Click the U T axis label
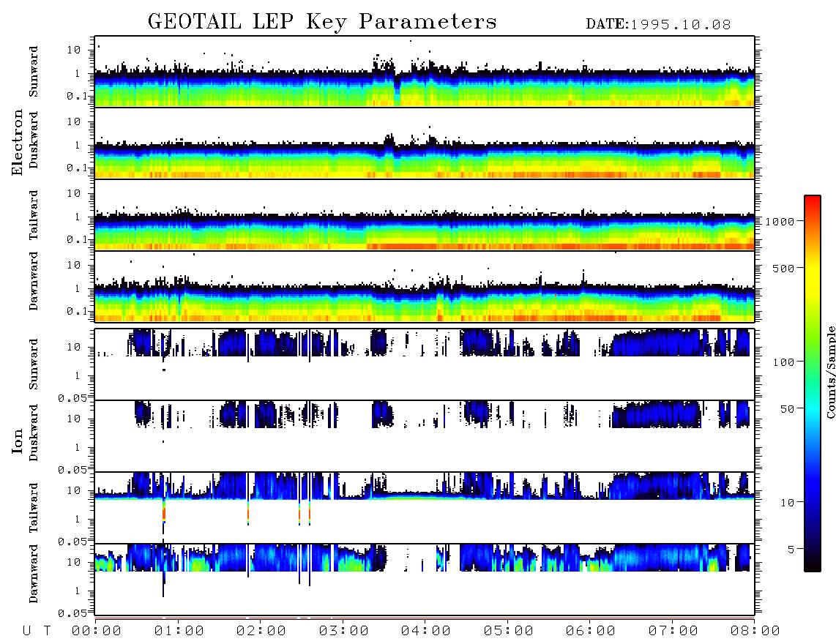 (37, 631)
